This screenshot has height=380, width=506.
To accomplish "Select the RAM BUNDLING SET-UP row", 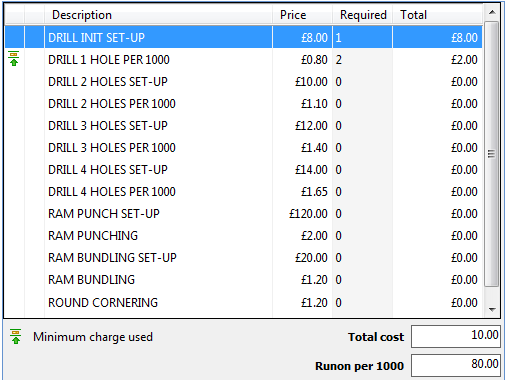I will 244,258.
